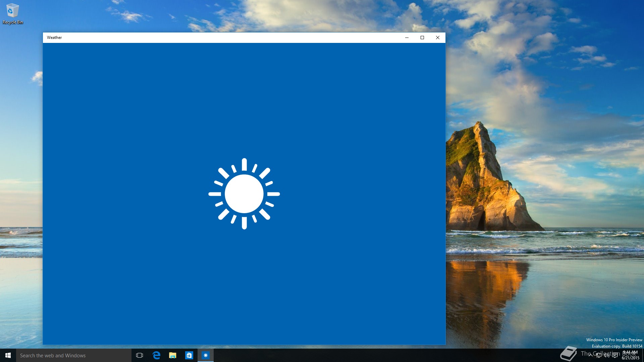Open the Store app from the taskbar
644x362 pixels.
189,355
